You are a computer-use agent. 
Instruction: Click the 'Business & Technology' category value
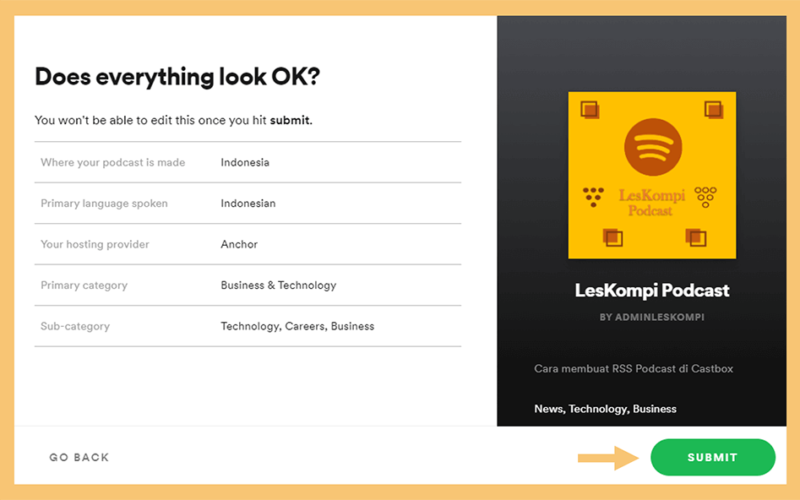point(279,285)
